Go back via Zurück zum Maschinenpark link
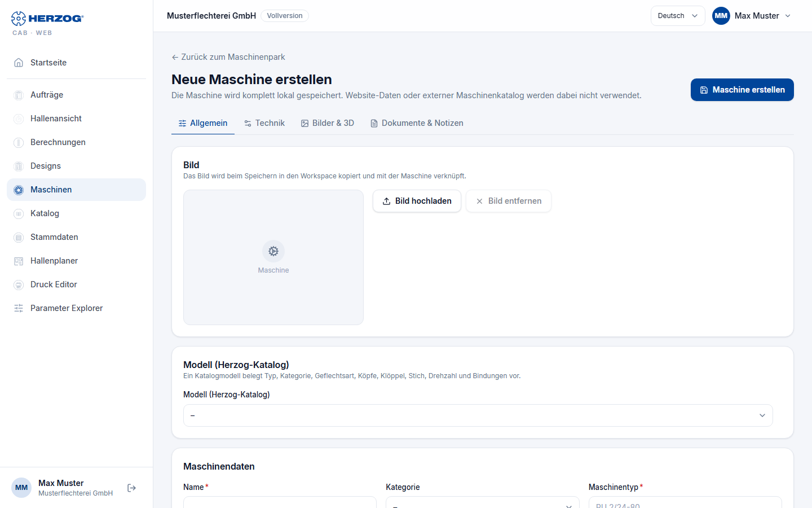The width and height of the screenshot is (812, 508). point(228,57)
